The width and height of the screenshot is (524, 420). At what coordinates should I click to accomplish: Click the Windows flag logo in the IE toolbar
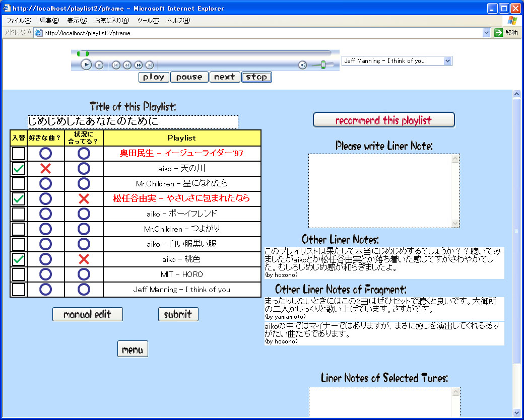coord(512,20)
